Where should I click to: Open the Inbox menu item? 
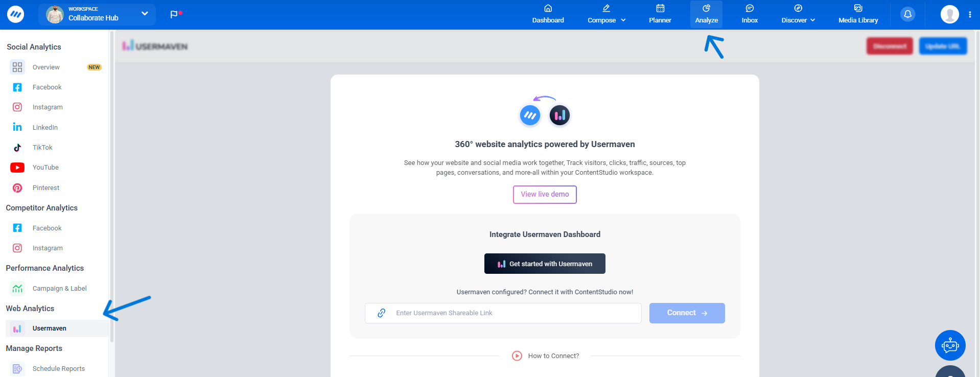point(750,14)
